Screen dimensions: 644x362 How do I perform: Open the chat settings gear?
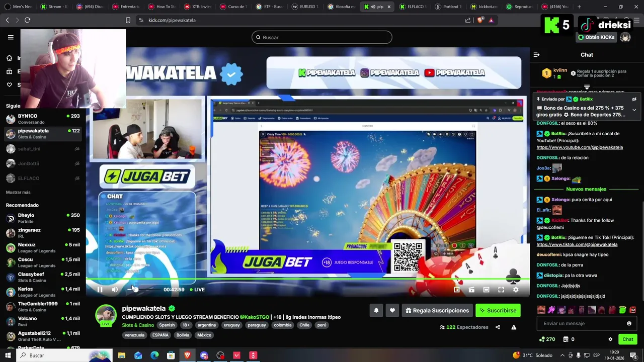610,339
